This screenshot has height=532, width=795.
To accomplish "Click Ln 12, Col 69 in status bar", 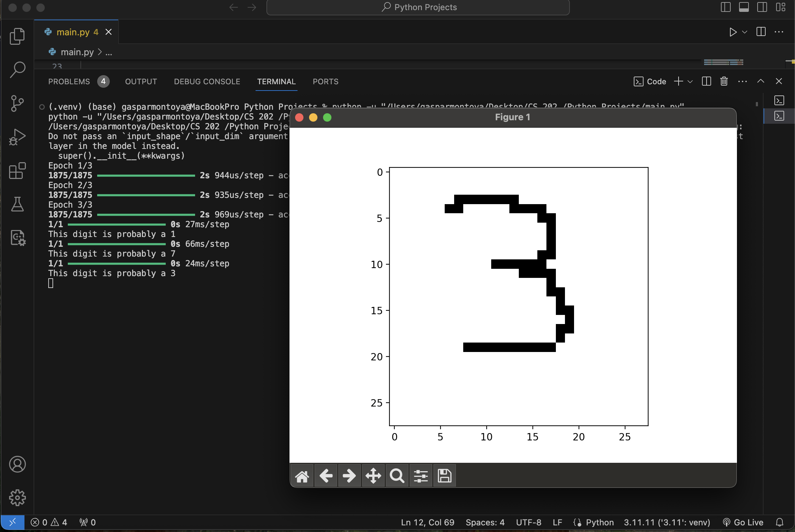I will 428,522.
